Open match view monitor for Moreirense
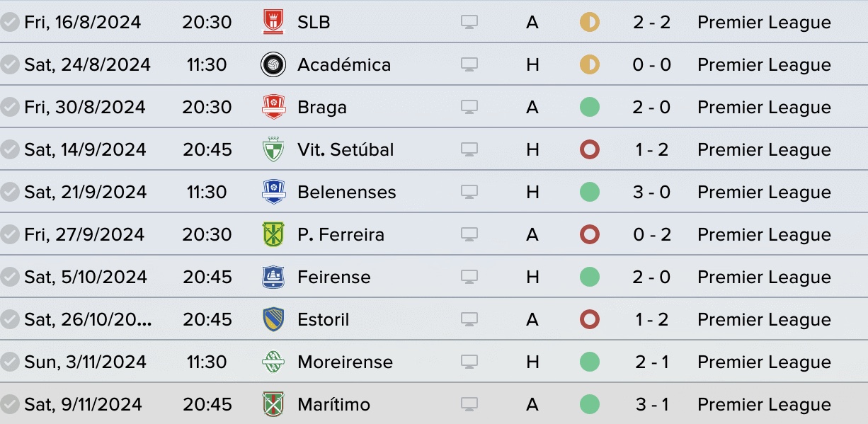 (469, 362)
